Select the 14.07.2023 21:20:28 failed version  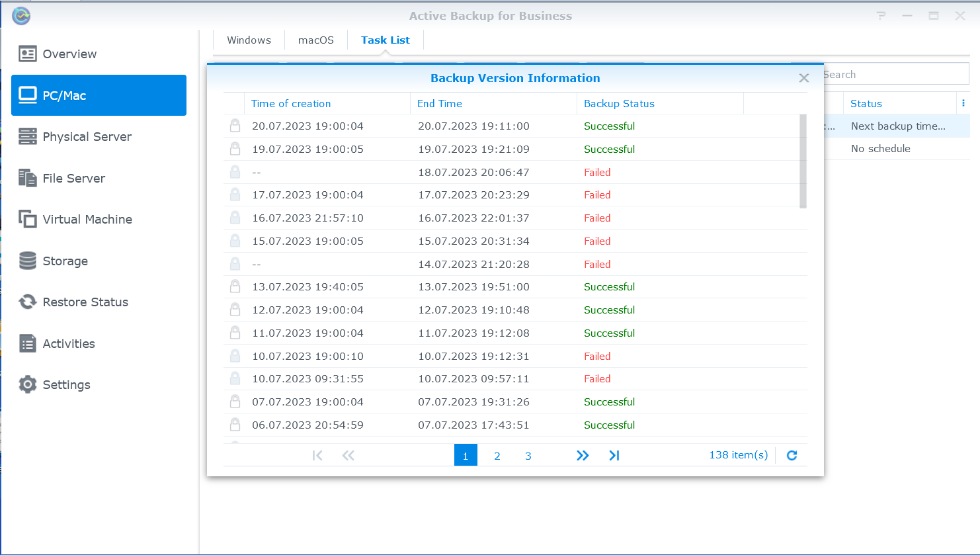[515, 264]
